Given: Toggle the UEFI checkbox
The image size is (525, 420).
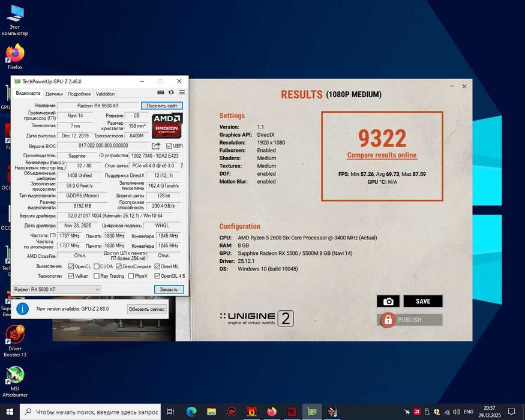Looking at the screenshot, I should 169,146.
